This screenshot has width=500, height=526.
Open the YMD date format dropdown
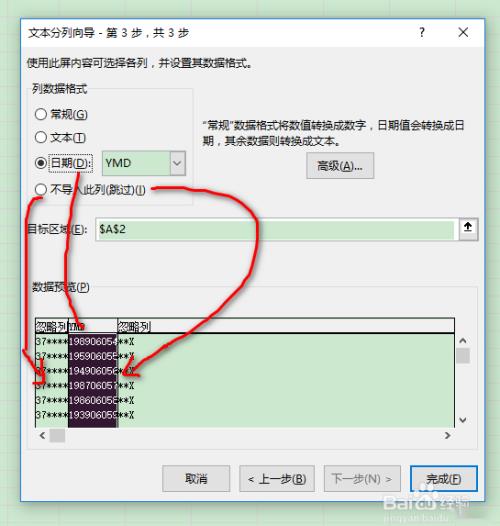144,163
